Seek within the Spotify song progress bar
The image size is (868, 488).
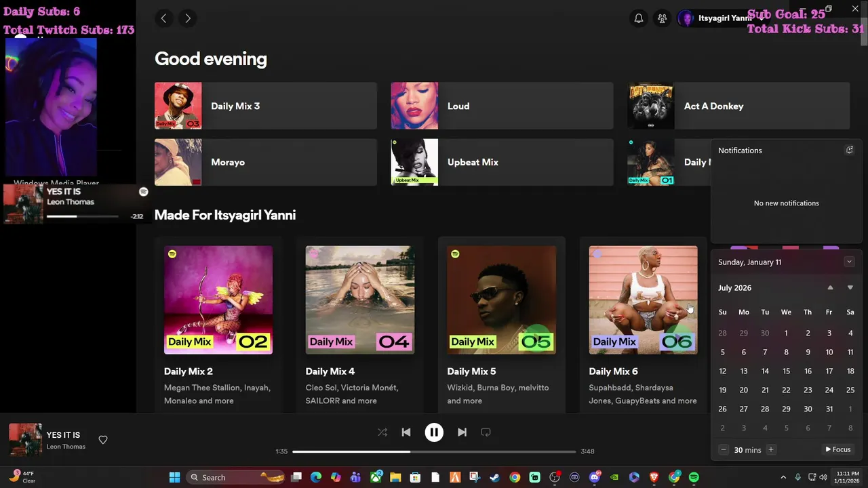coord(434,451)
